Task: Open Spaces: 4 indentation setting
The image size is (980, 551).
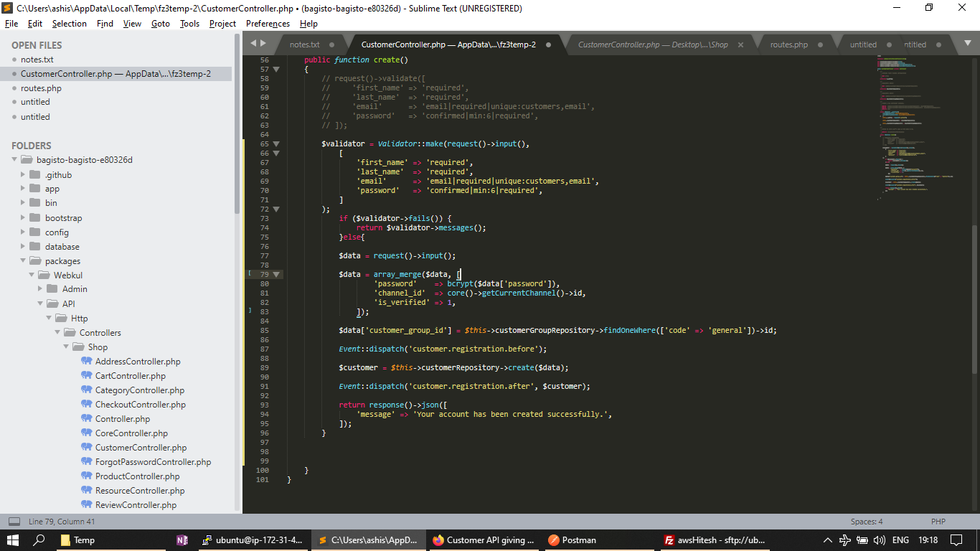Action: (x=867, y=522)
